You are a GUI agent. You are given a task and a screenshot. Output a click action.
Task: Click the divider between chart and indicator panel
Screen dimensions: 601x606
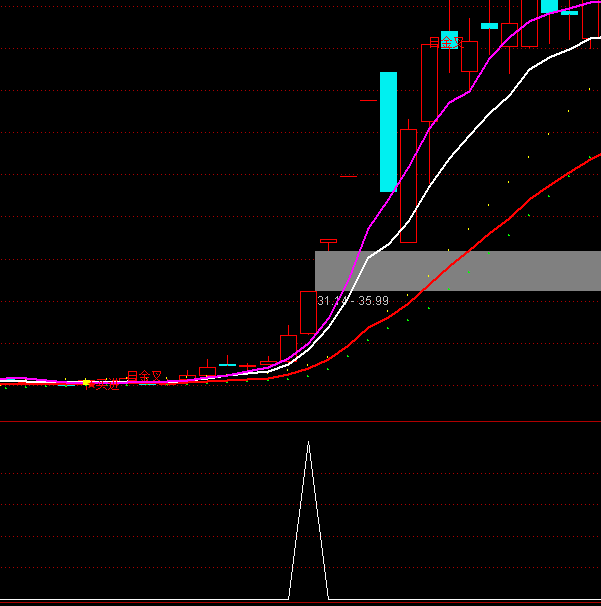click(x=300, y=421)
